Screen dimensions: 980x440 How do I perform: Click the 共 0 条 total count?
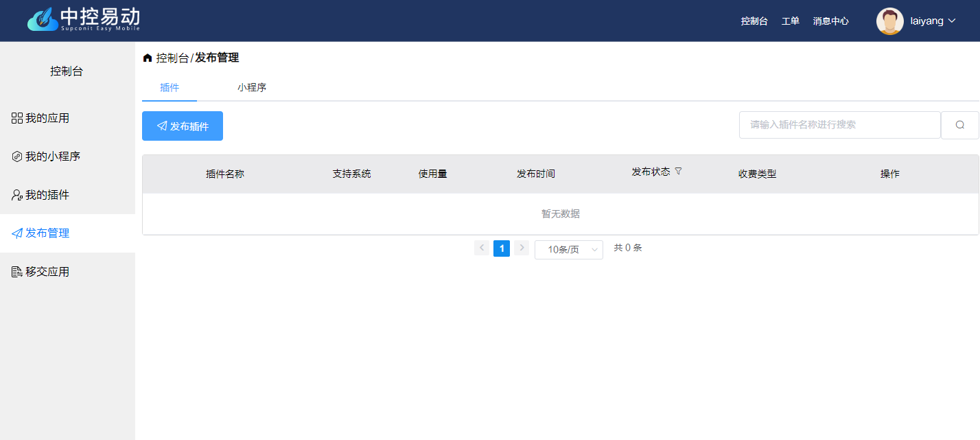pos(628,248)
